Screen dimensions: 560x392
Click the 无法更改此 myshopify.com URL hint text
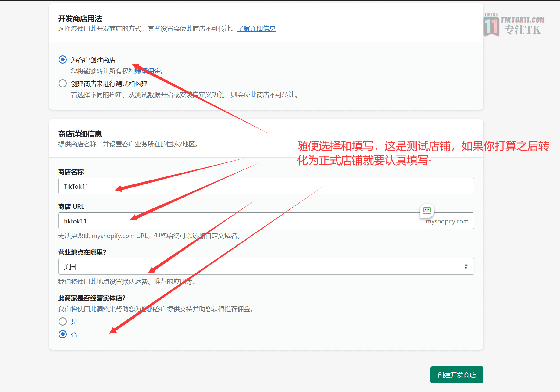pyautogui.click(x=150, y=236)
